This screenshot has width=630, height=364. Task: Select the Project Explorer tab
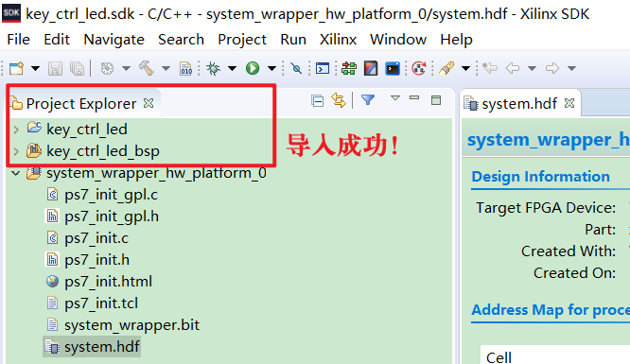tap(80, 104)
